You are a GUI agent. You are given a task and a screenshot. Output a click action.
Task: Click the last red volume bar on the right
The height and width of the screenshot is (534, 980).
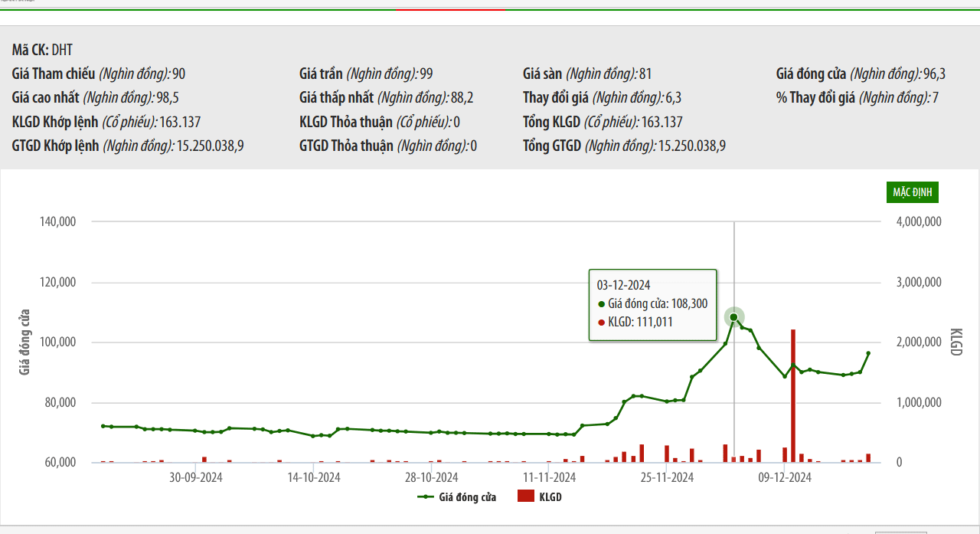868,458
